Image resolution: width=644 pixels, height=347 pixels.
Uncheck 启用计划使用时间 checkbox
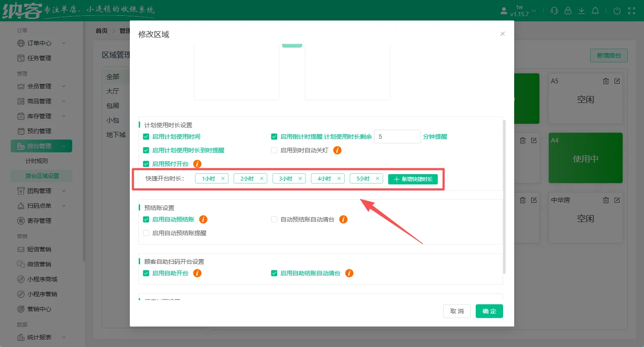point(146,137)
